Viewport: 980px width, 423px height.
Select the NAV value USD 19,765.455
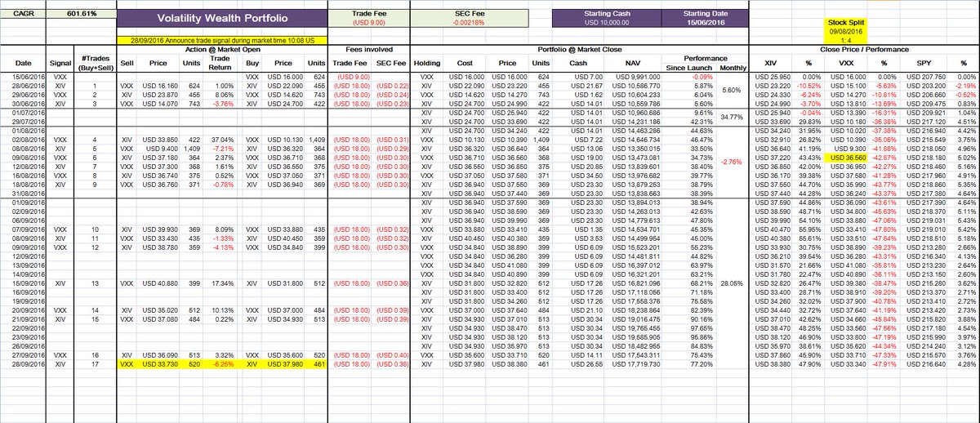(633, 328)
